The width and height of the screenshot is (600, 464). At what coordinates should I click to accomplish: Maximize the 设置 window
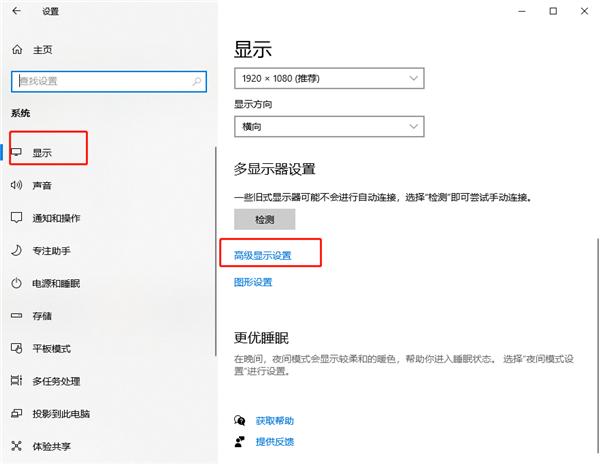tap(553, 11)
